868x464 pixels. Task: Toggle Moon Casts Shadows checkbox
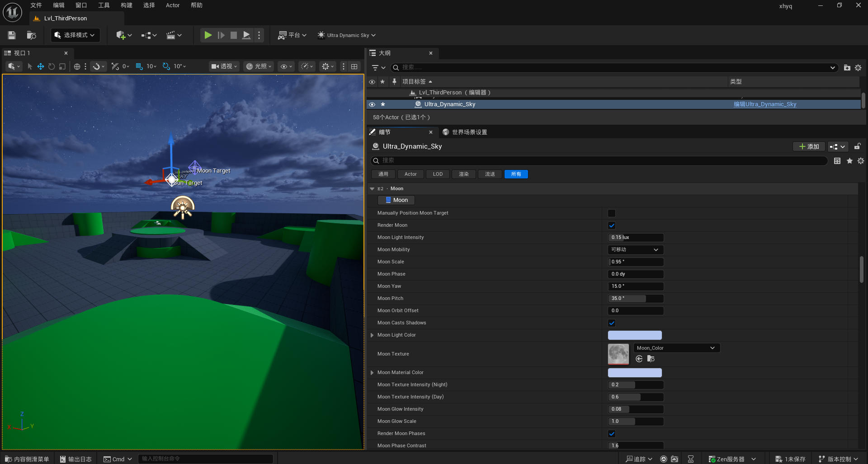pos(612,323)
